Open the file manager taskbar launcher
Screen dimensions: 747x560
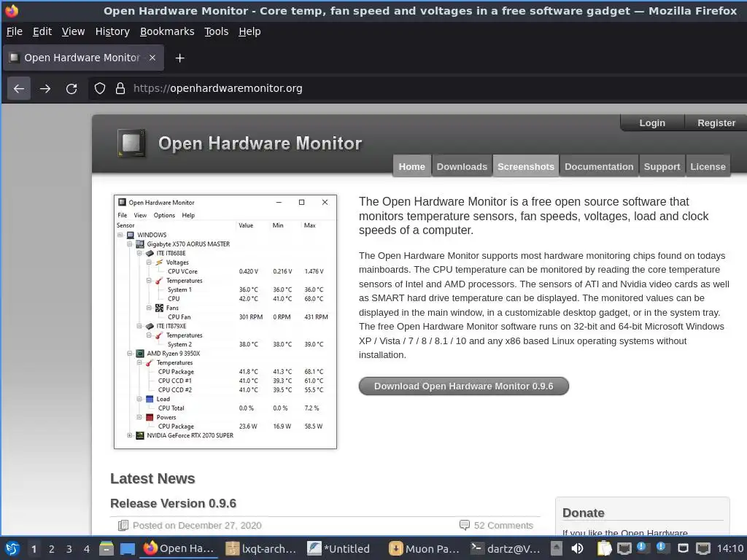click(107, 548)
